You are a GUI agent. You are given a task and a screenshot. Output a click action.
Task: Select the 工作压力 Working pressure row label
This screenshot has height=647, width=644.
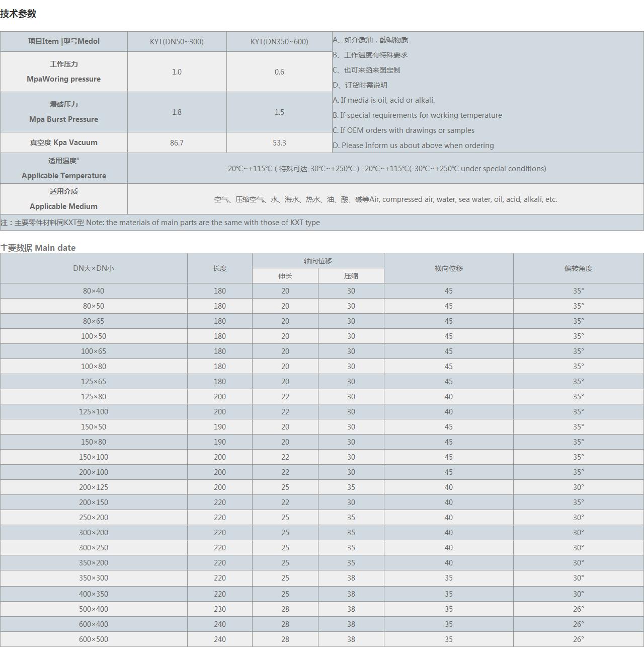tap(64, 71)
